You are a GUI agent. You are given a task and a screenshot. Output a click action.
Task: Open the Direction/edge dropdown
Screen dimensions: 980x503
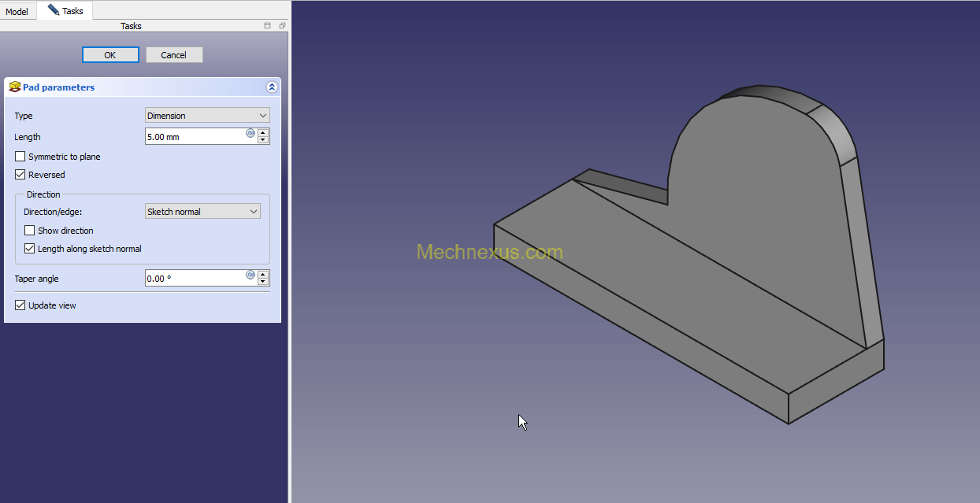pyautogui.click(x=203, y=212)
